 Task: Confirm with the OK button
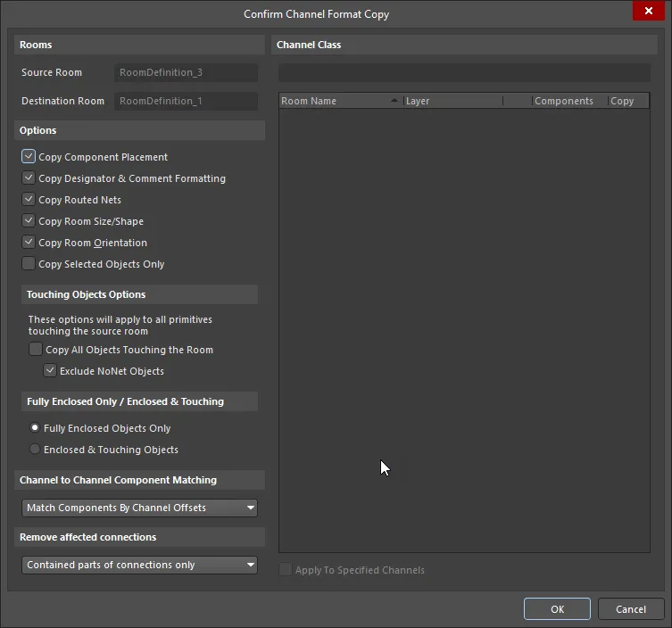click(x=557, y=608)
